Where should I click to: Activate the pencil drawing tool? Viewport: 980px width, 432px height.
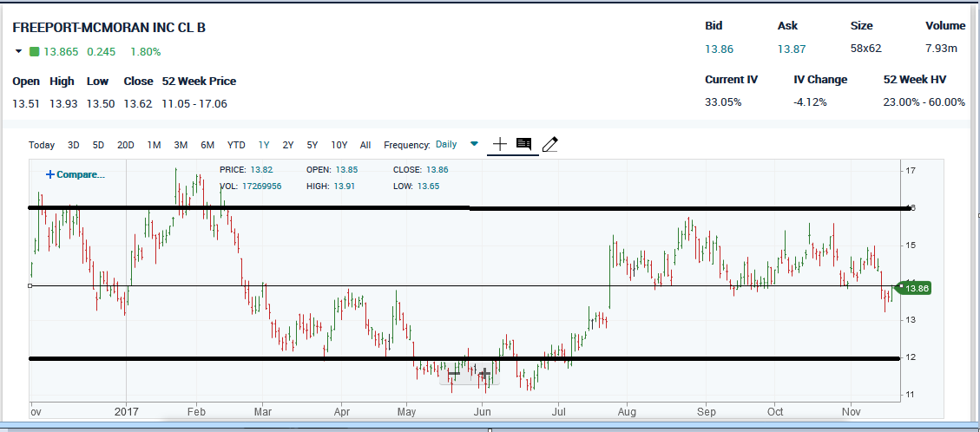549,144
